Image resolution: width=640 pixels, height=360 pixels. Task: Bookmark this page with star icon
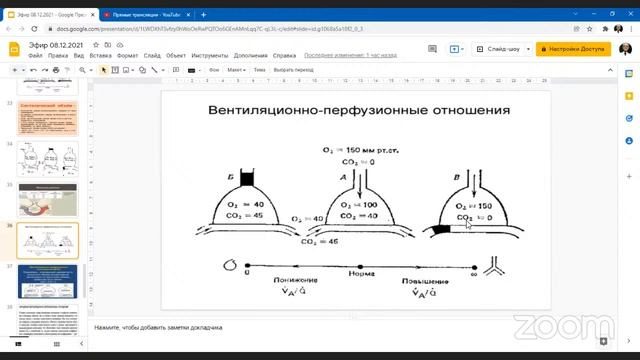[x=589, y=29]
